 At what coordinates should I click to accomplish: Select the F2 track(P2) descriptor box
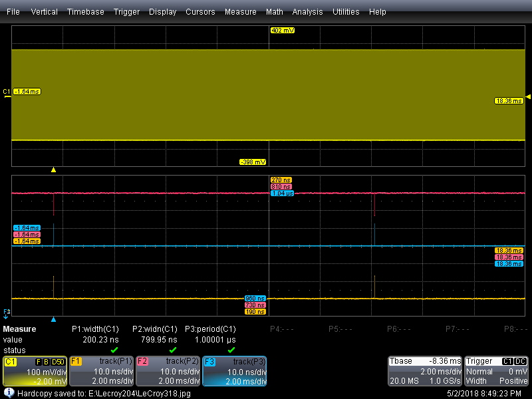click(168, 370)
